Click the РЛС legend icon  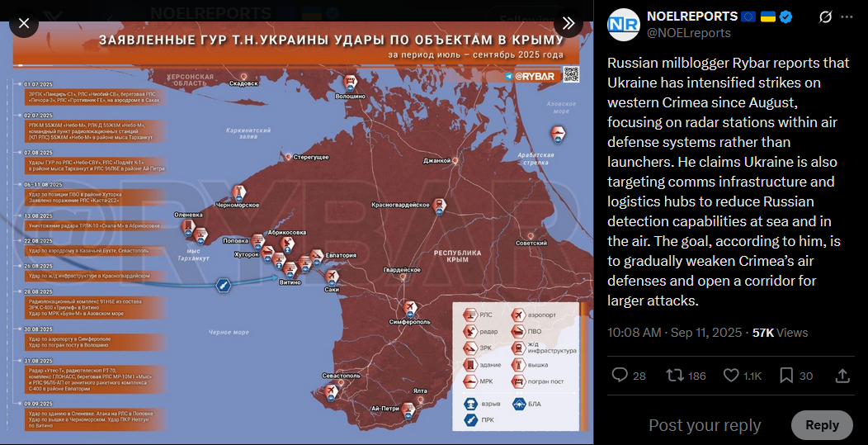469,315
